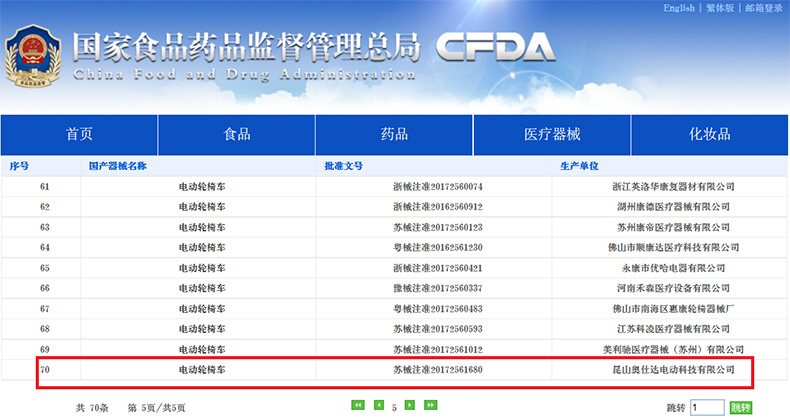Image resolution: width=790 pixels, height=420 pixels.
Task: Click the 第 5页/共5页 page indicator
Action: click(x=156, y=408)
